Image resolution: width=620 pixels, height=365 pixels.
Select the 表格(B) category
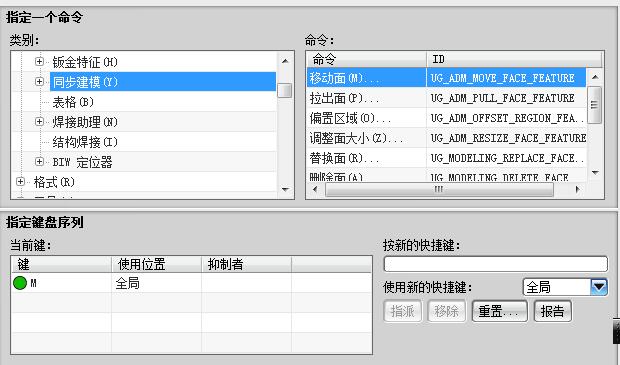(x=73, y=102)
